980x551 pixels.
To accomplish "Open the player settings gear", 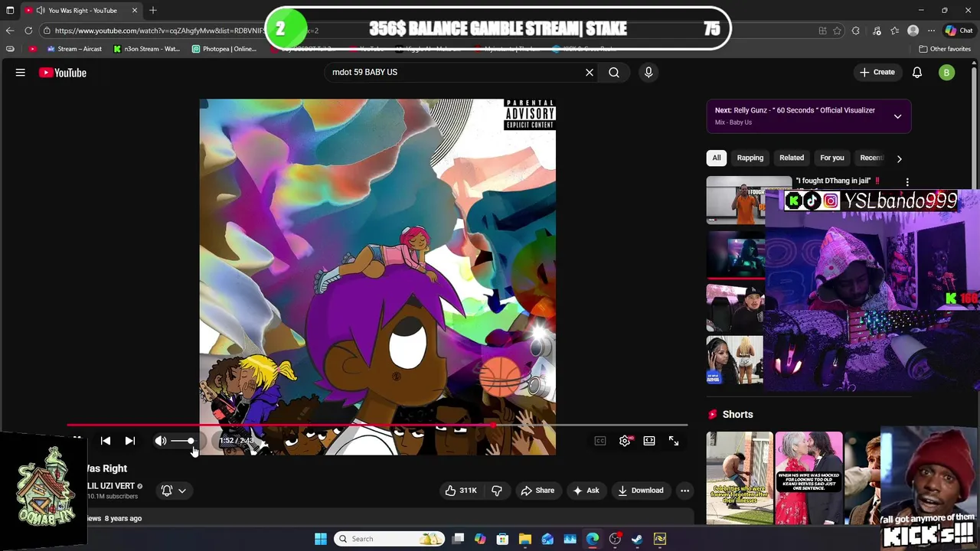I will pyautogui.click(x=625, y=441).
